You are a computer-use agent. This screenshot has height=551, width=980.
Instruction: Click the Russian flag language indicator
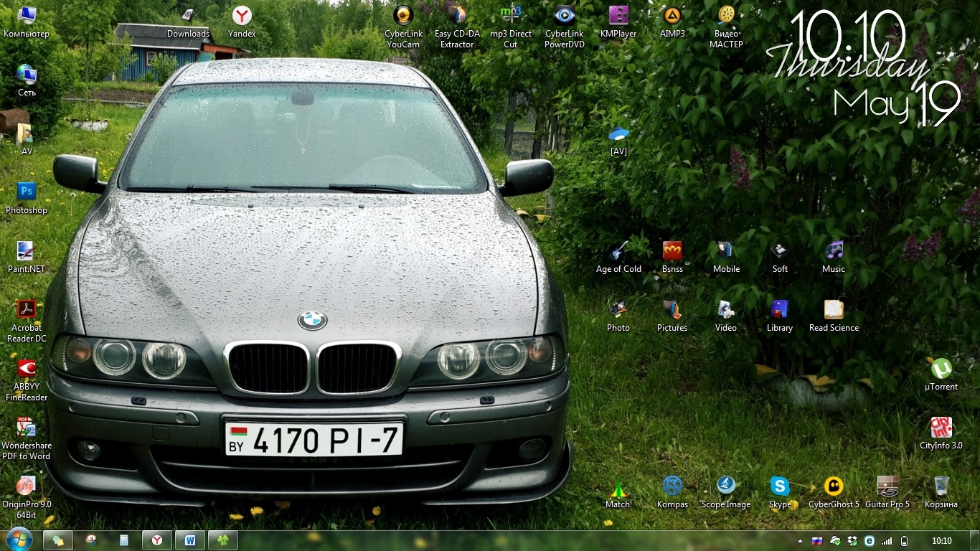pyautogui.click(x=817, y=541)
